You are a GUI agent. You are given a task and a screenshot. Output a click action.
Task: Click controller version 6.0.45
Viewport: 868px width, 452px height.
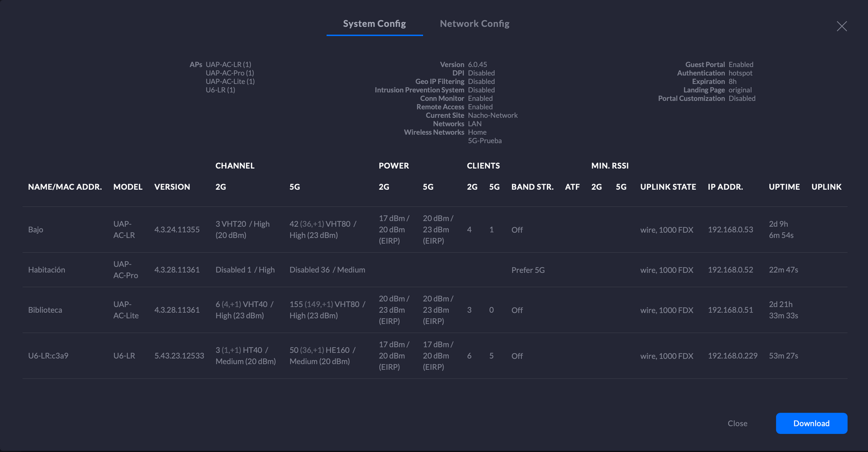pos(477,64)
